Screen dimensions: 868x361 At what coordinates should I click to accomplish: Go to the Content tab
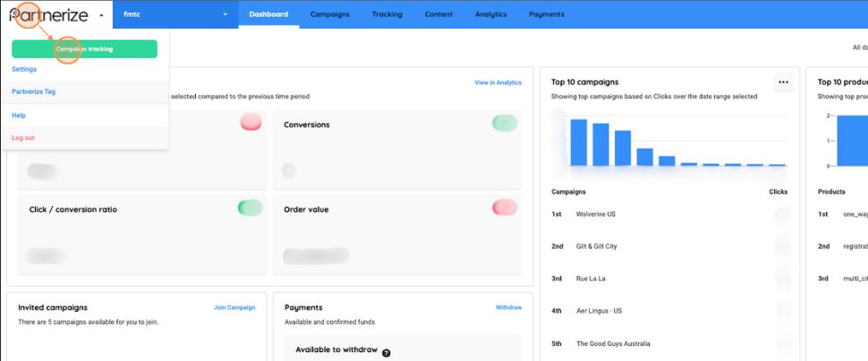click(438, 14)
